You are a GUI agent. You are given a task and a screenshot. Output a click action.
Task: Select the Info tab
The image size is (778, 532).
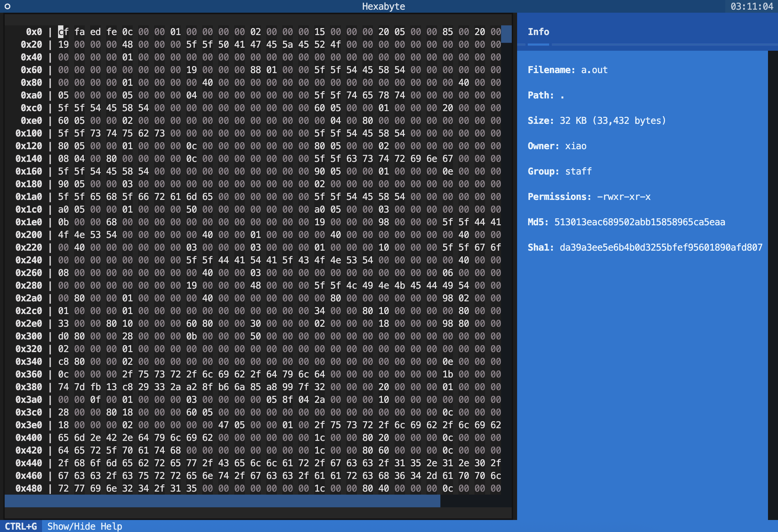[538, 32]
